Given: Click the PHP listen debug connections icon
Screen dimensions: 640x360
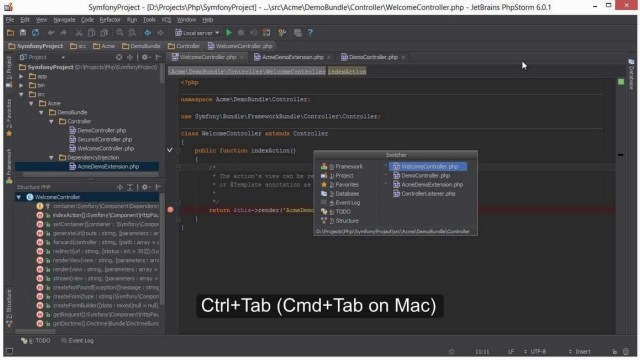Looking at the screenshot, I should coord(266,33).
